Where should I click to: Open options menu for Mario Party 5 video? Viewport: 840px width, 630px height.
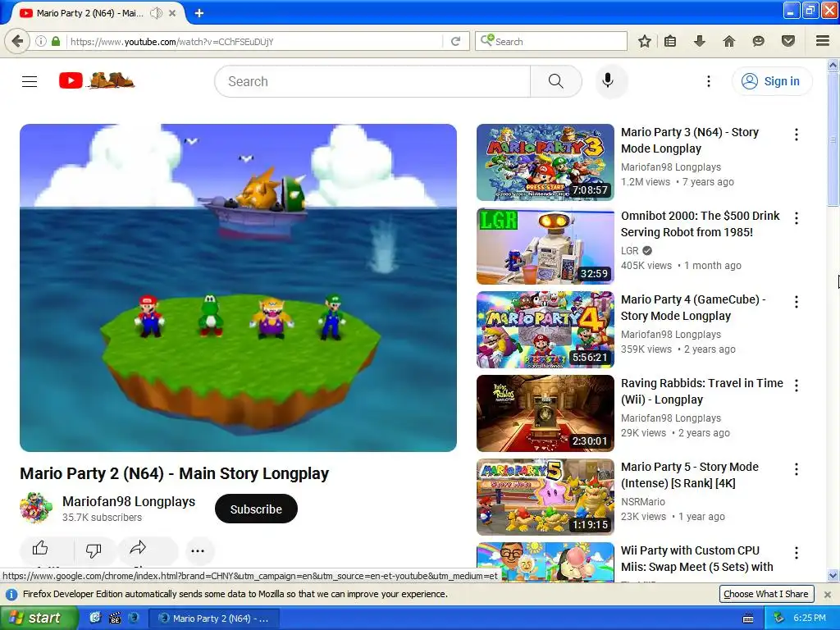797,468
